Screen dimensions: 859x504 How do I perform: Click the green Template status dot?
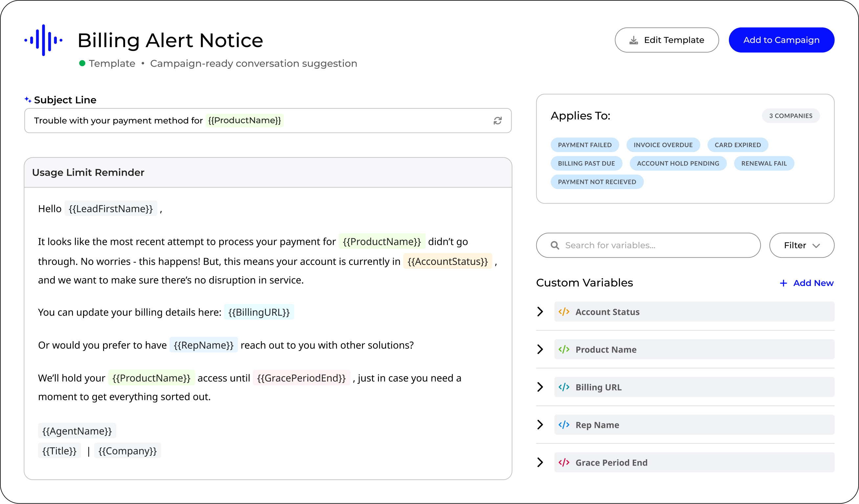point(82,63)
